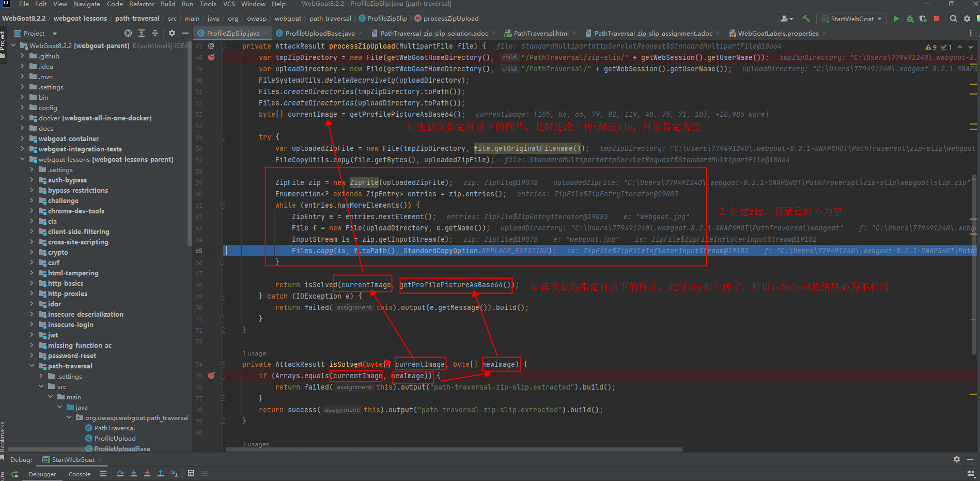
Task: Select Debugger tab in Debug panel
Action: pyautogui.click(x=42, y=474)
